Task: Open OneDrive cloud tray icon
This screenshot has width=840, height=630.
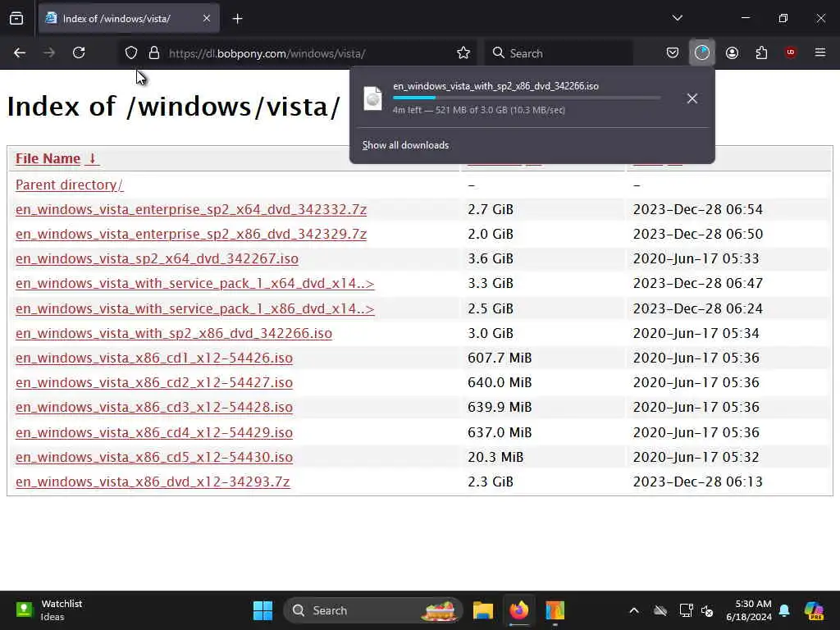Action: coord(660,610)
